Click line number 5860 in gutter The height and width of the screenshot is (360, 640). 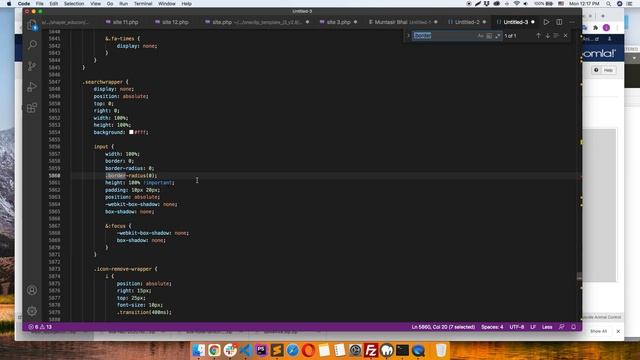click(x=54, y=176)
